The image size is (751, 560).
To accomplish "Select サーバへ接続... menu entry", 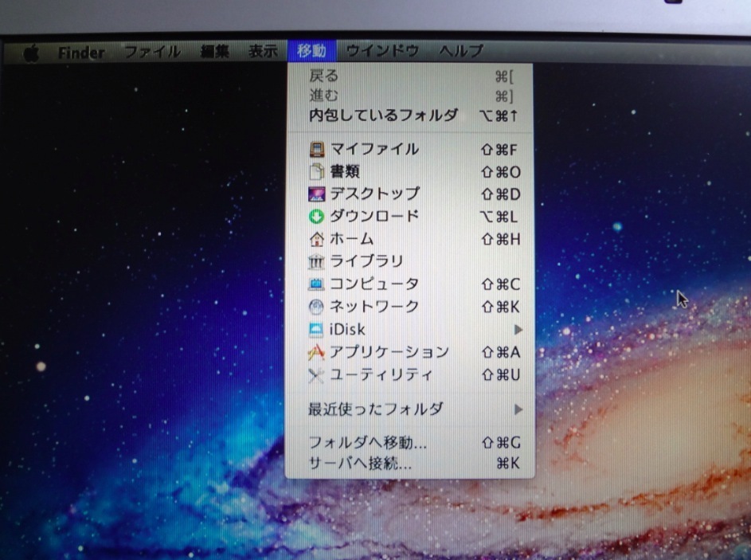I will (360, 463).
